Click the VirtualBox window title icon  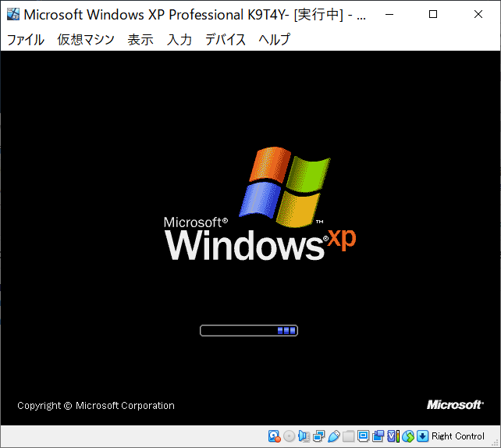tap(13, 14)
